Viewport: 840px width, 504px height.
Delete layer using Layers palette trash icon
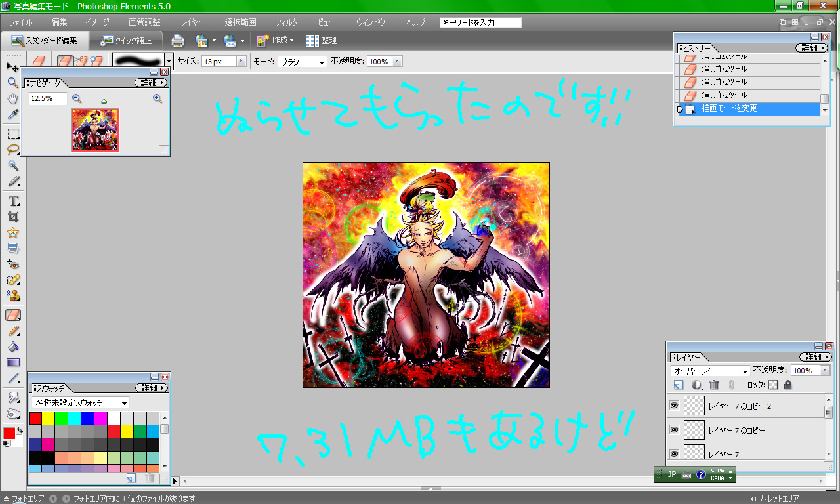(x=715, y=385)
